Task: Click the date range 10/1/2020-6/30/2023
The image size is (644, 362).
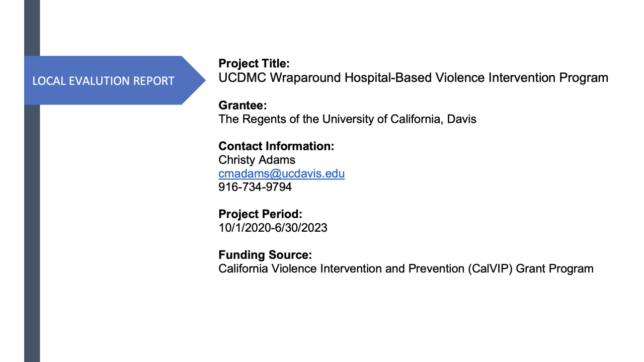Action: tap(273, 228)
